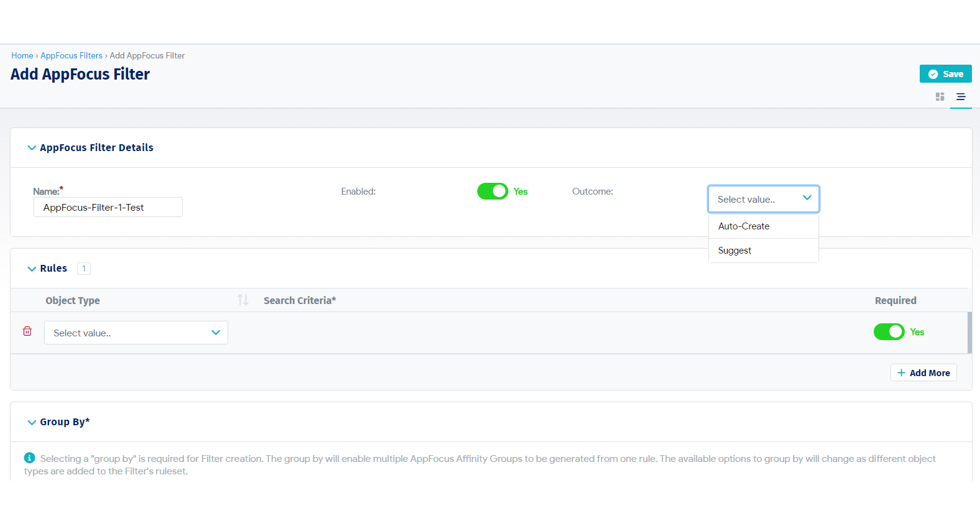
Task: Click the sort arrows beside Object Type
Action: click(243, 300)
